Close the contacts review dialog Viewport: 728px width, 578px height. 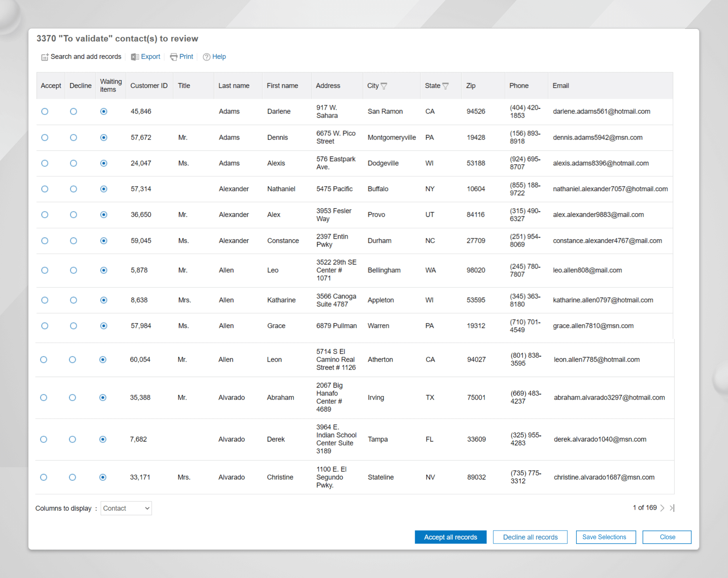coord(667,537)
